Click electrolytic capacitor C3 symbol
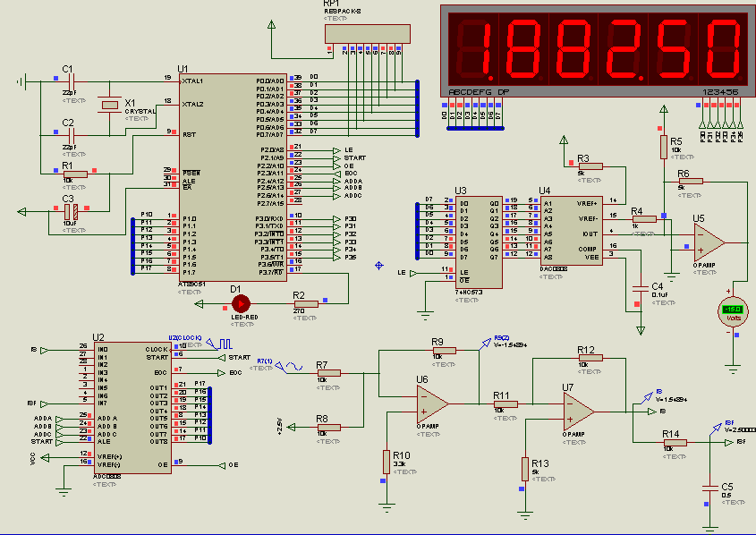 [72, 212]
